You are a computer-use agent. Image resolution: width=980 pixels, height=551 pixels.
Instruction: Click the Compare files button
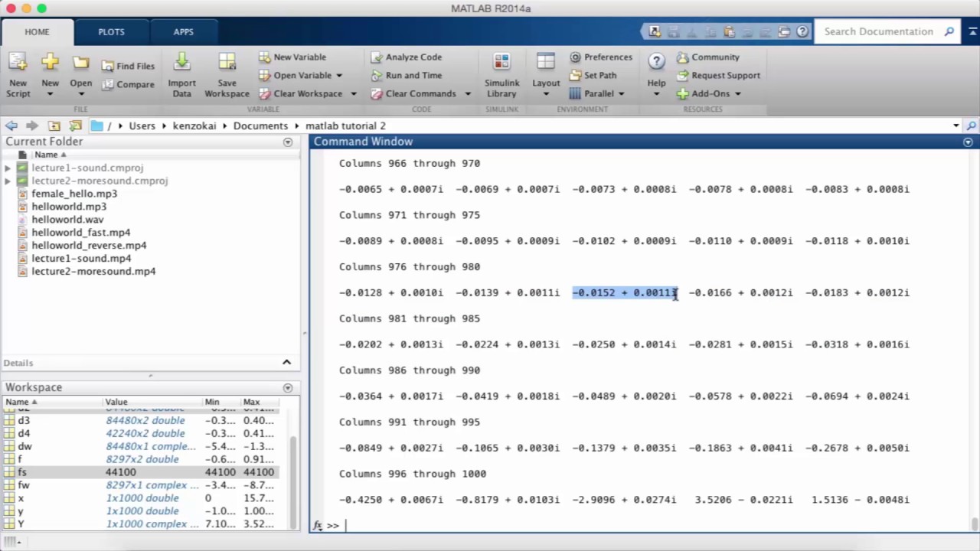click(128, 84)
